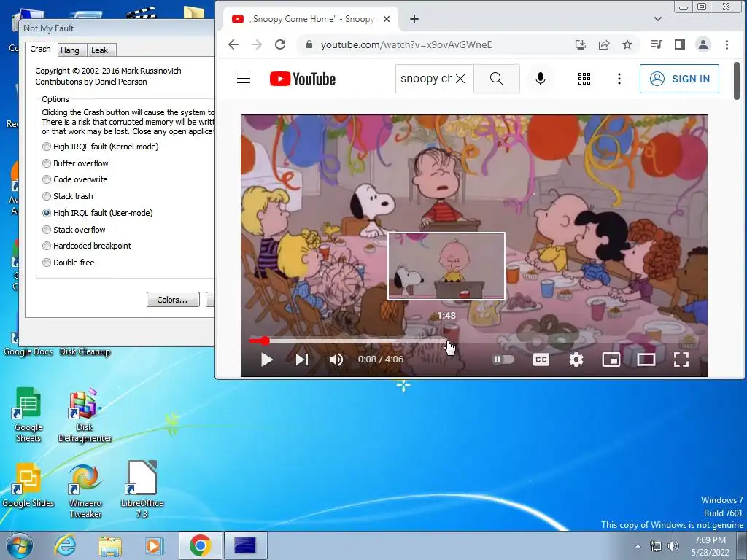Click the Colors... button
Image resolution: width=747 pixels, height=560 pixels.
click(x=173, y=300)
